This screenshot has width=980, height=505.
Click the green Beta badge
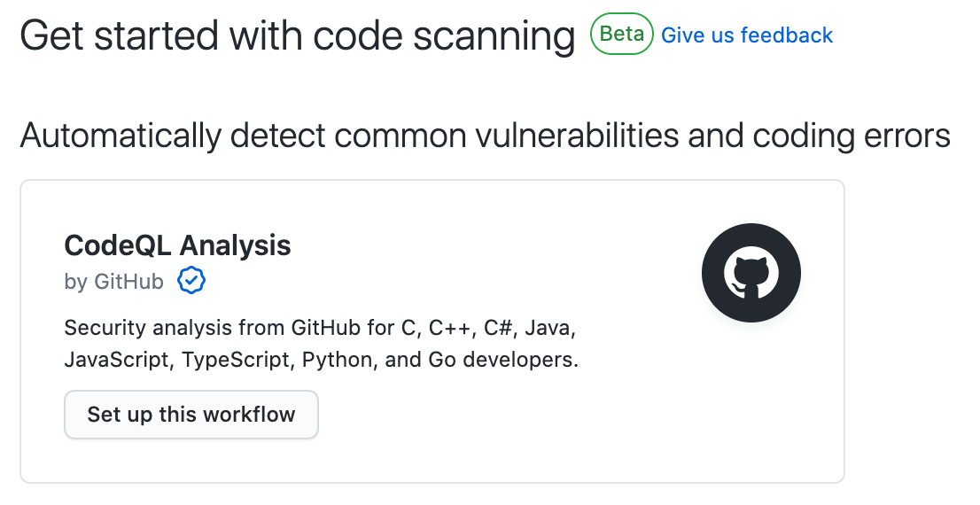tap(622, 35)
